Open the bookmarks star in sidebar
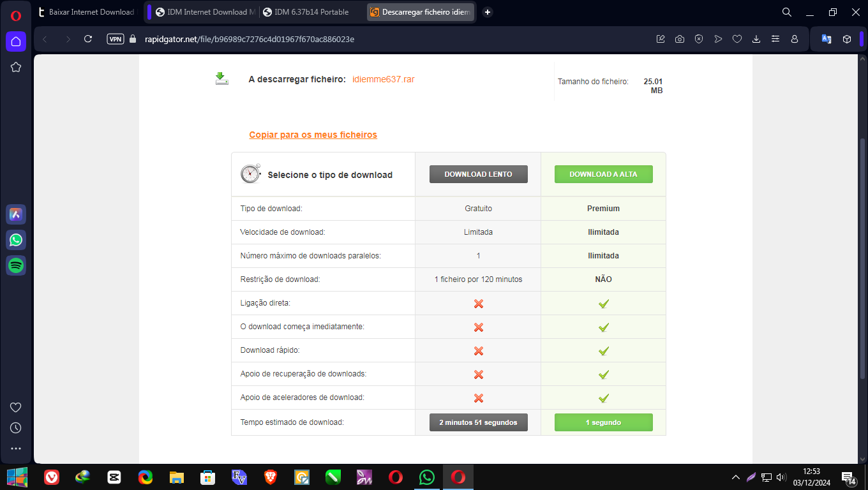Image resolution: width=868 pixels, height=490 pixels. tap(16, 67)
